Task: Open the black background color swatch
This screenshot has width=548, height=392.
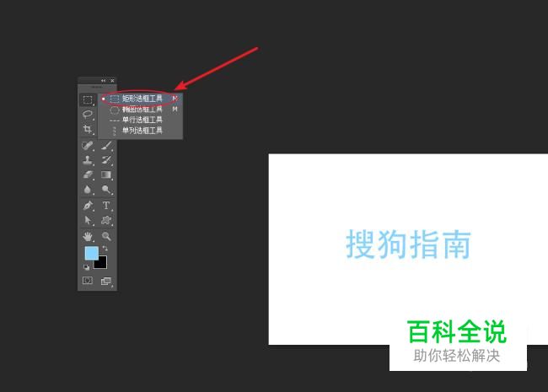Action: coord(102,263)
